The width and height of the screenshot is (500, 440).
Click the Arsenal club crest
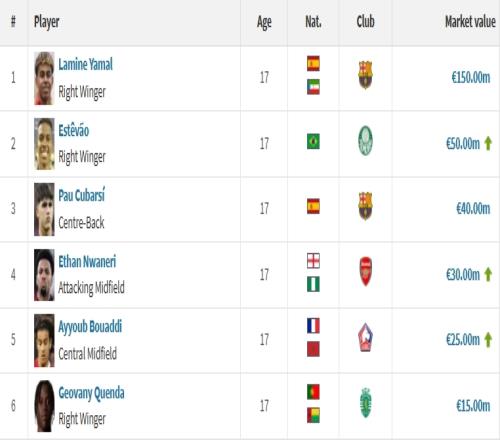pyautogui.click(x=366, y=271)
